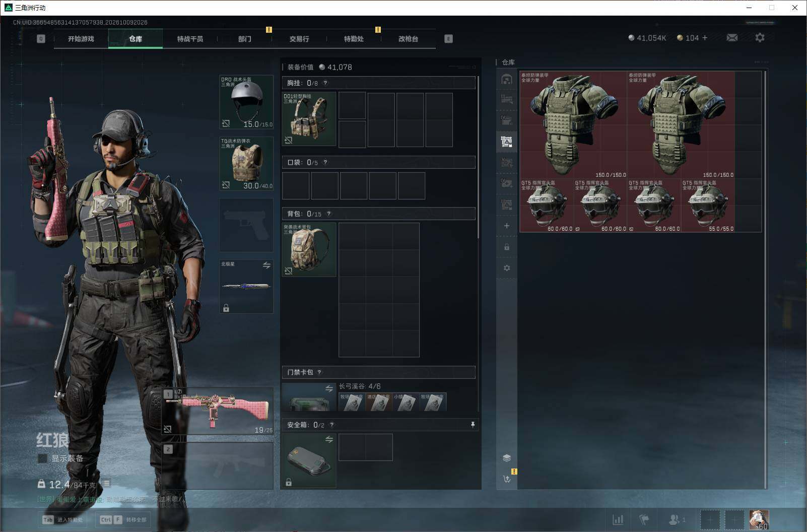Select the DRO 战术头盔 helmet slot
This screenshot has width=807, height=532.
[x=246, y=102]
